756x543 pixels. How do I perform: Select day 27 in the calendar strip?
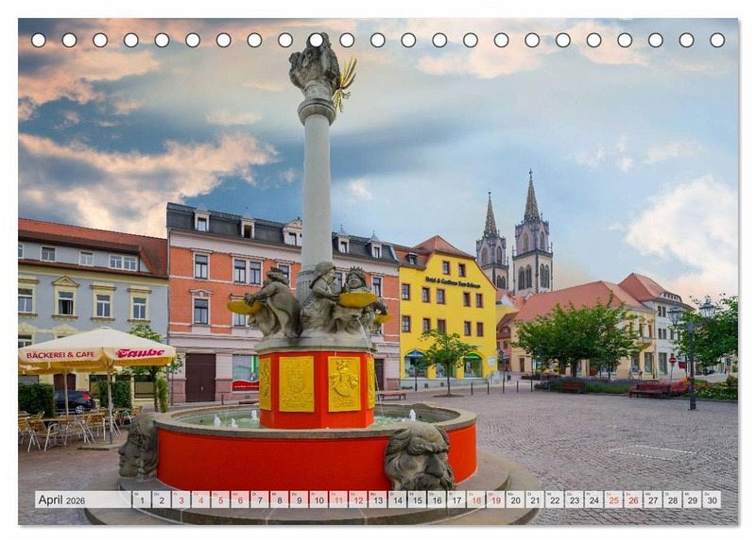(x=653, y=500)
